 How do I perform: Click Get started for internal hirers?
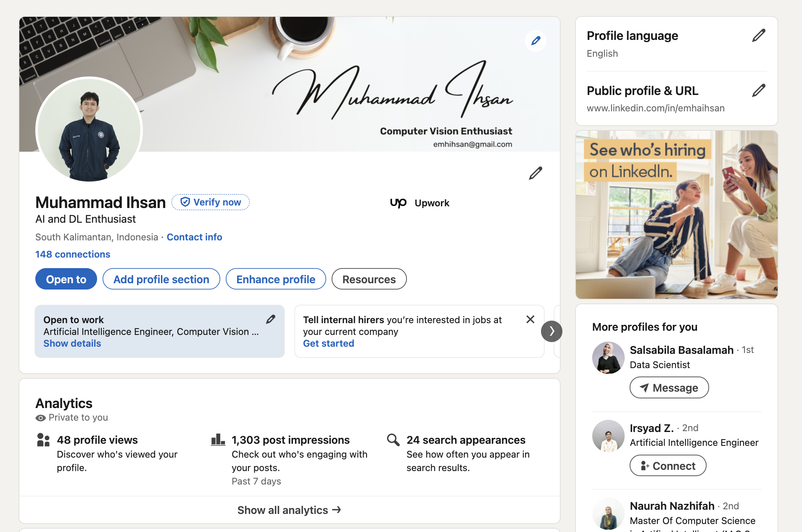click(x=329, y=343)
